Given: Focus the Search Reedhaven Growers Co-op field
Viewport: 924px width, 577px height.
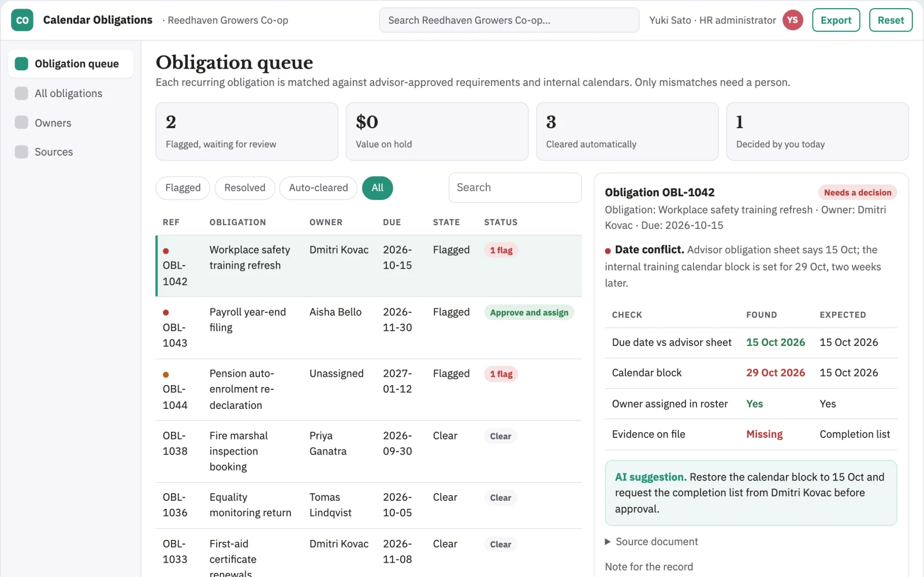Looking at the screenshot, I should (x=509, y=20).
